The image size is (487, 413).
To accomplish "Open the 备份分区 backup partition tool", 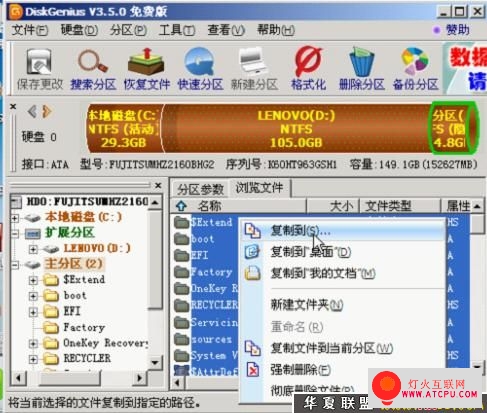I will pos(415,69).
